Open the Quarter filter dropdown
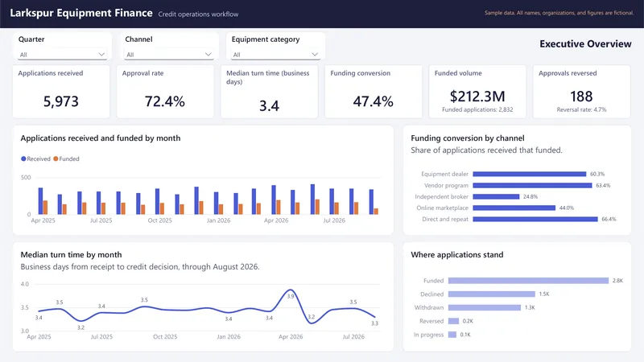Viewport: 644px width, 362px height. [x=62, y=54]
